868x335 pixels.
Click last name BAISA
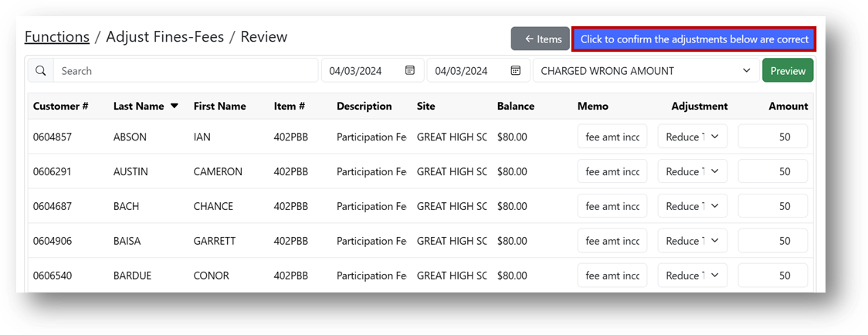(x=127, y=241)
